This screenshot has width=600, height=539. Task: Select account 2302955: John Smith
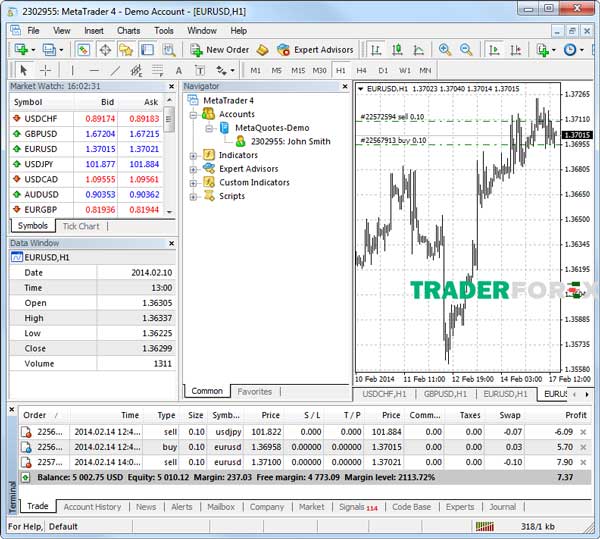pos(290,142)
